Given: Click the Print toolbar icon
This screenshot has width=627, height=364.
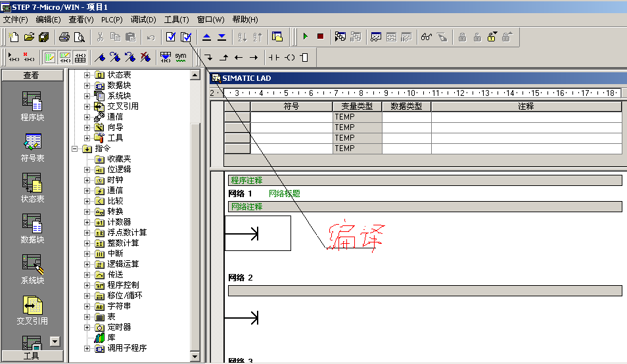Looking at the screenshot, I should pos(64,37).
